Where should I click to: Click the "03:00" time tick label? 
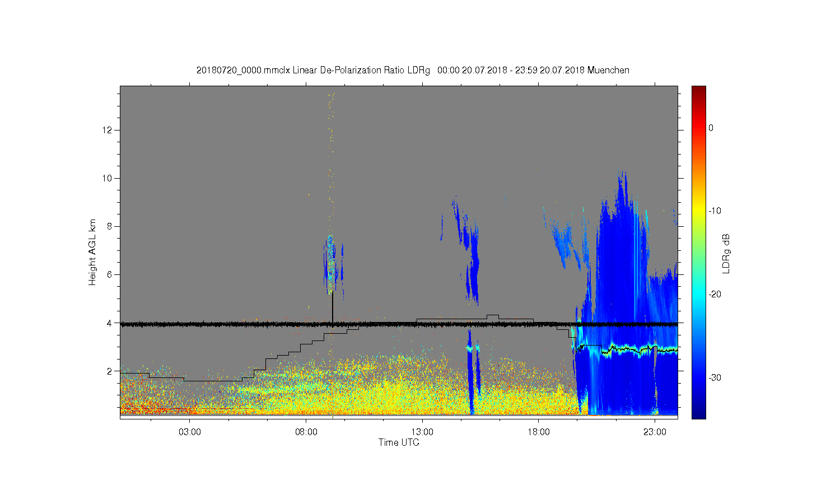coord(190,432)
